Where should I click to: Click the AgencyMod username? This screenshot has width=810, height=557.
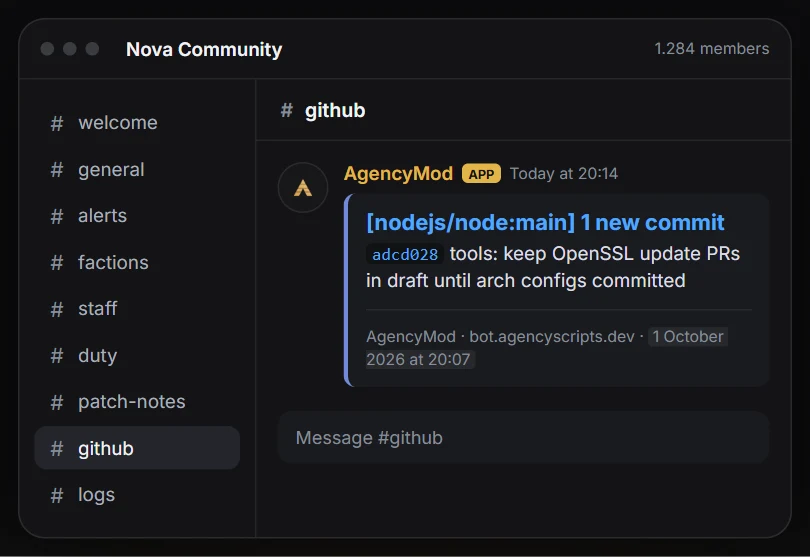click(398, 174)
